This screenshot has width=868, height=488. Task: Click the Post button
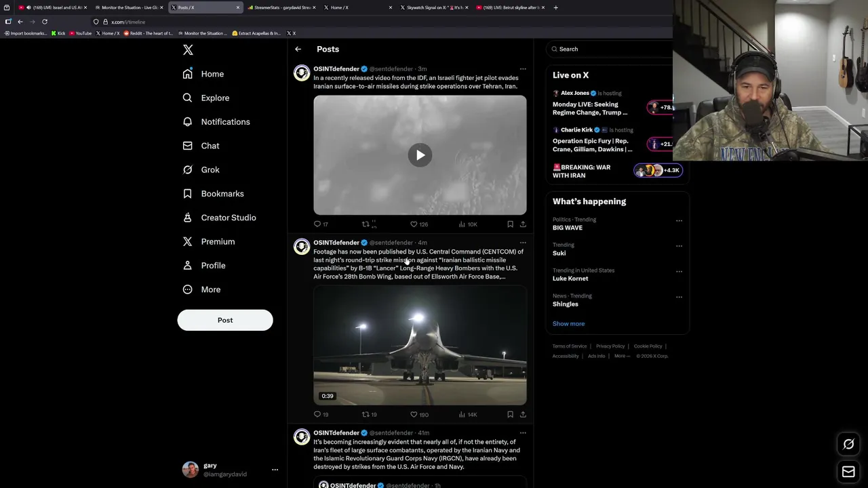(x=225, y=320)
